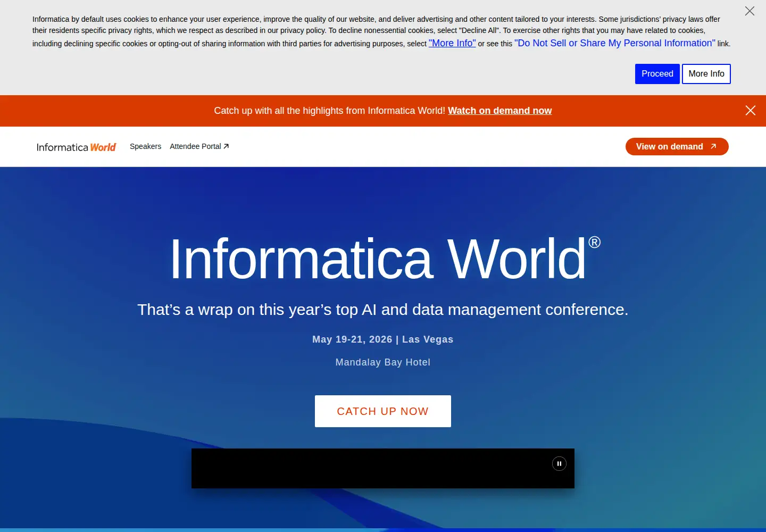Dismiss the orange announcement bar
Screen dimensions: 766x532
point(751,111)
